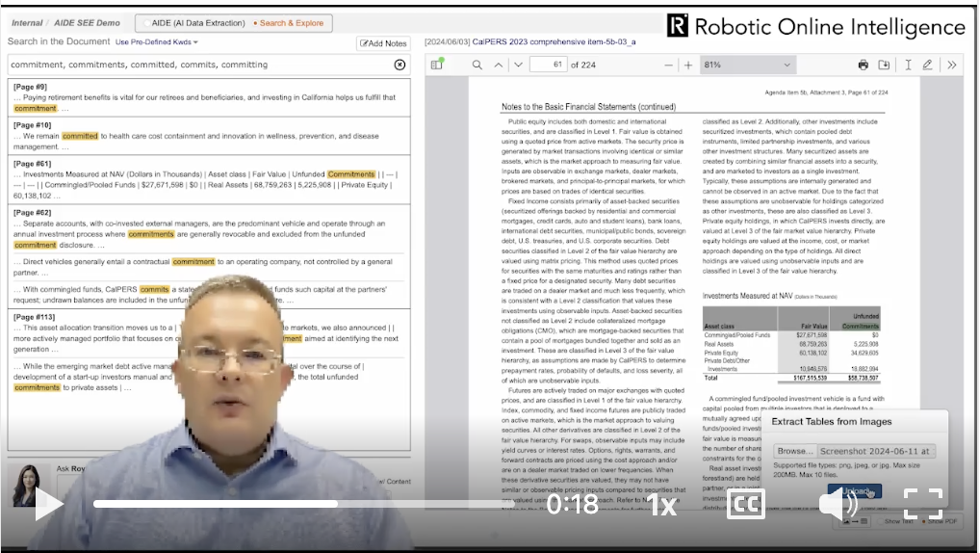This screenshot has width=980, height=553.
Task: Select the text cursor tool
Action: tap(908, 65)
